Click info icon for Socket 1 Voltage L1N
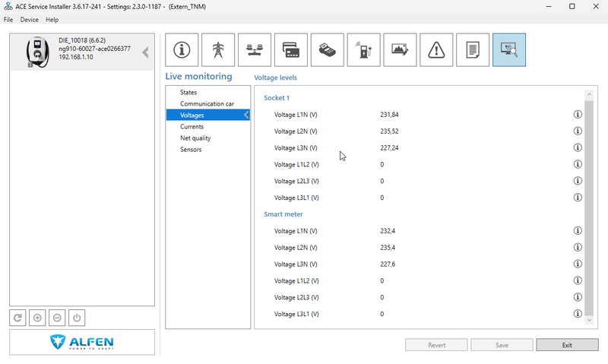 coord(578,114)
